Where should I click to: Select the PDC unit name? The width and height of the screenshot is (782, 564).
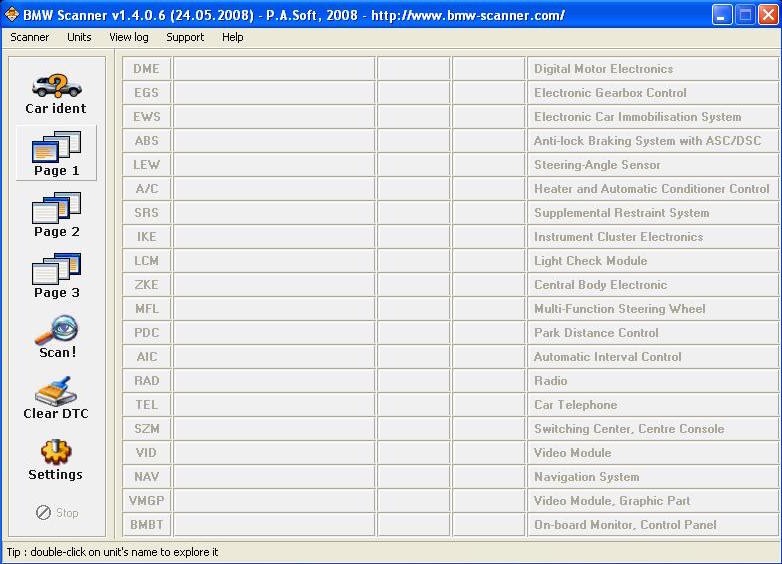coord(147,333)
